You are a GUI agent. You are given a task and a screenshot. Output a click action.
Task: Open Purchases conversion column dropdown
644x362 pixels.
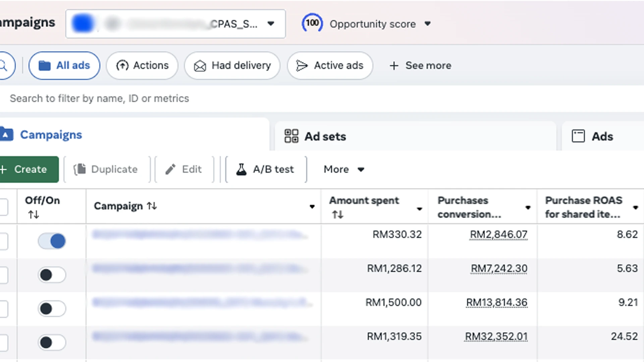pos(528,207)
